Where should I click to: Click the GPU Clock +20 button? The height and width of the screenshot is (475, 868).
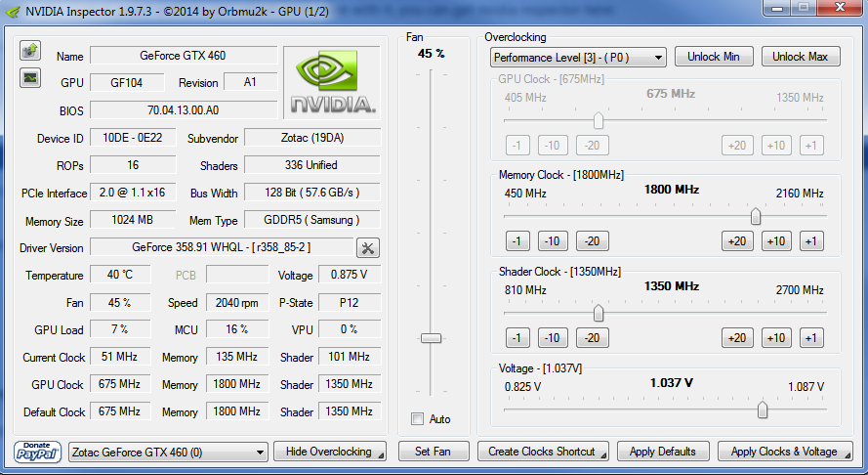pos(737,146)
